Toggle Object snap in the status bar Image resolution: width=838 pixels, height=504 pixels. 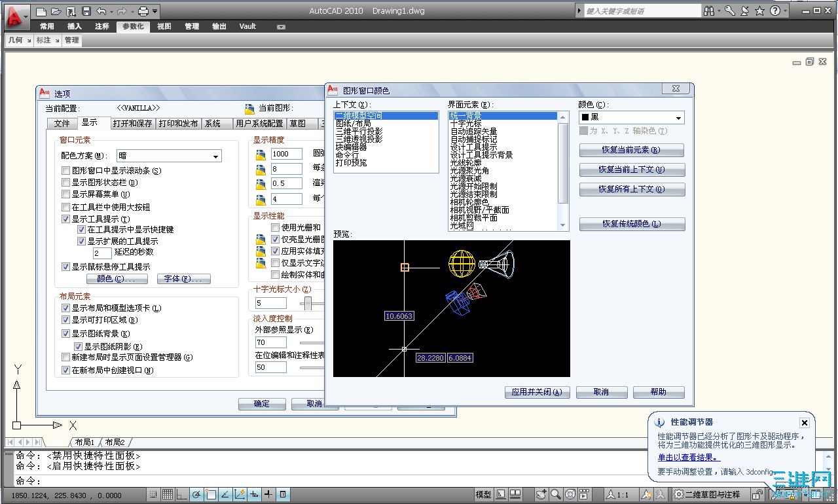211,494
